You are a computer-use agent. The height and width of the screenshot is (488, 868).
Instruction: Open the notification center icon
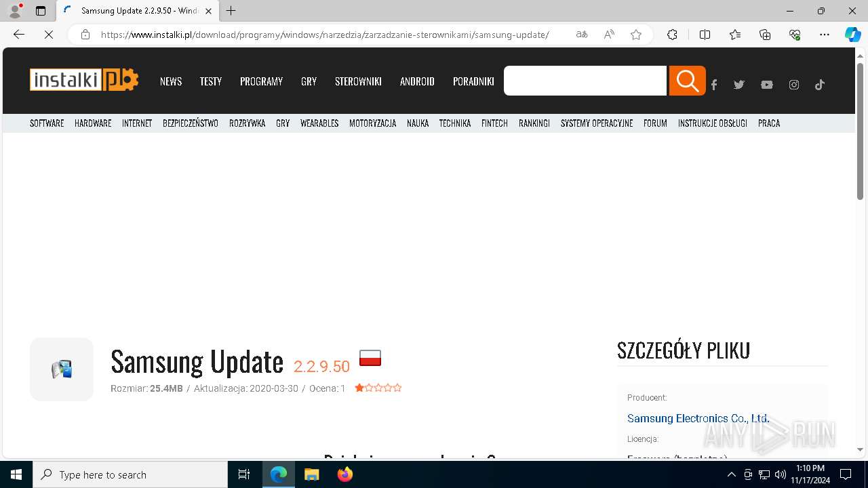click(x=846, y=474)
